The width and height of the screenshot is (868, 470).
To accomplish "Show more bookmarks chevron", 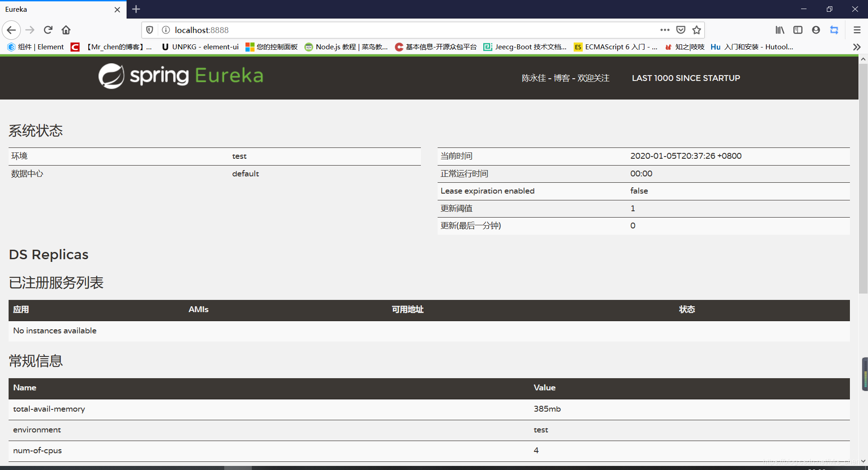I will point(857,47).
